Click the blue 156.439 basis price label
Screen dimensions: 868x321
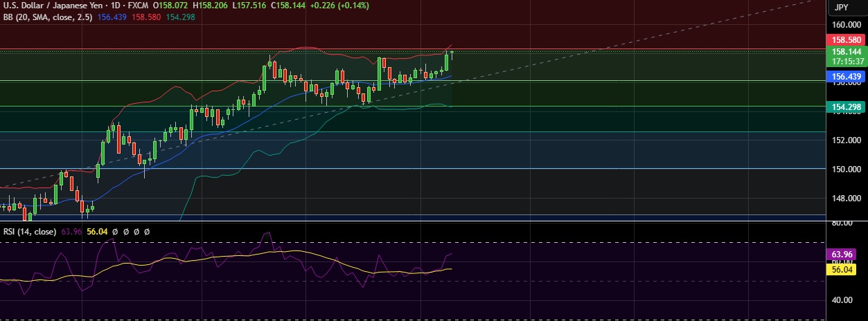tap(845, 77)
